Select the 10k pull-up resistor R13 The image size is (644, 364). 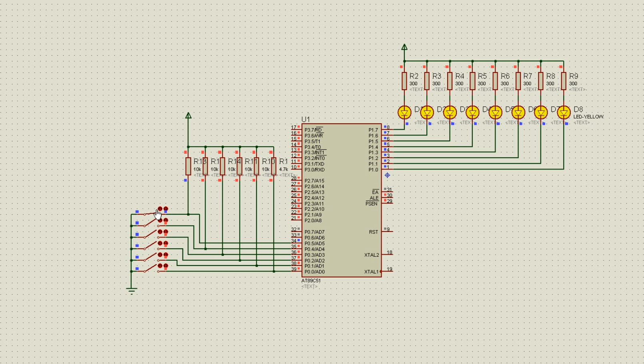(x=188, y=166)
